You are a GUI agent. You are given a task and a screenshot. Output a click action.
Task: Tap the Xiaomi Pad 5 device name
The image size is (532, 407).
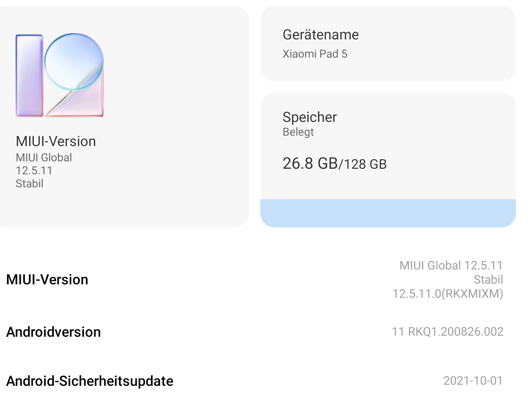click(315, 54)
